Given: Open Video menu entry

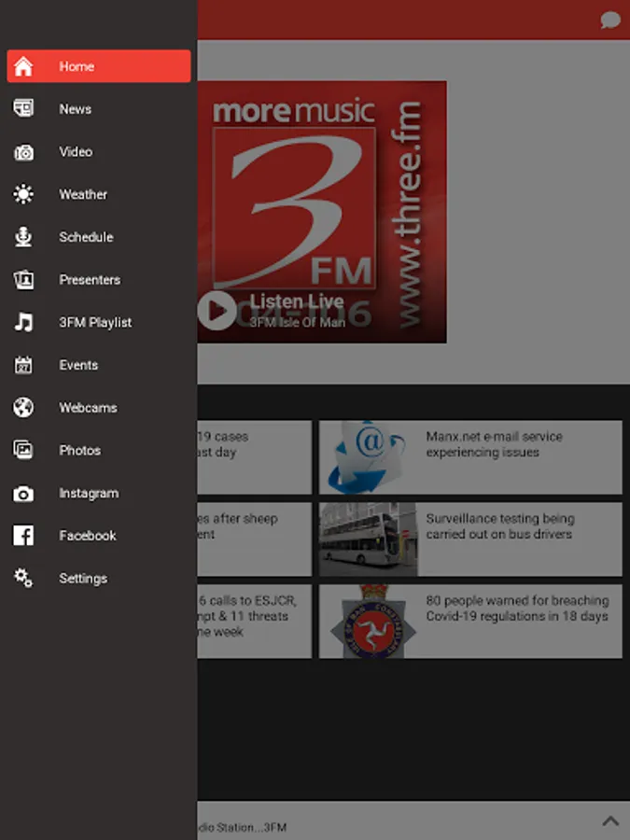Looking at the screenshot, I should [x=99, y=151].
